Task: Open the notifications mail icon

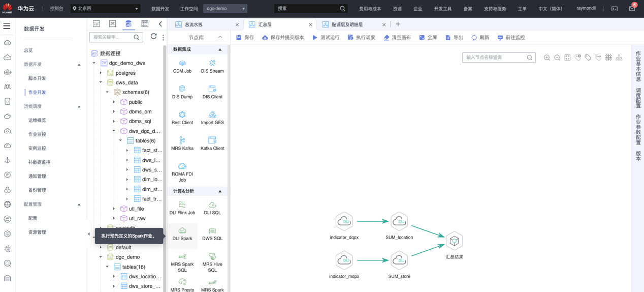Action: point(632,9)
